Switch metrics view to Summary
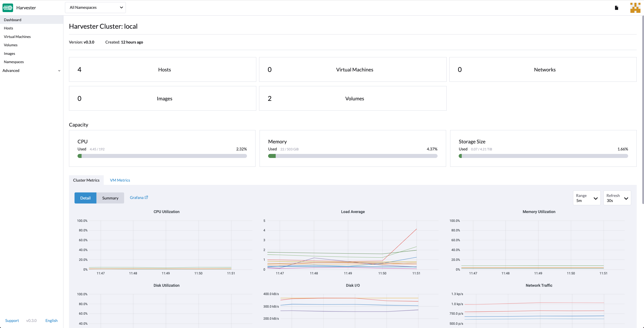The width and height of the screenshot is (644, 328). pos(110,198)
